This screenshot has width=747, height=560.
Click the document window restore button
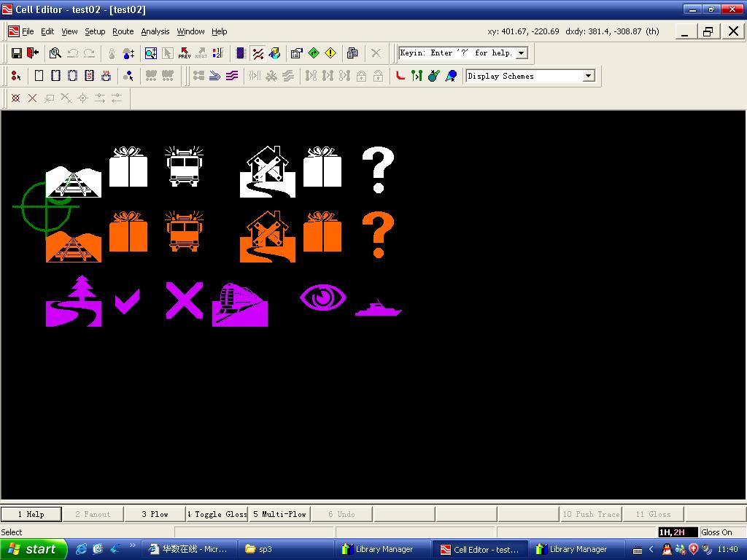[708, 31]
